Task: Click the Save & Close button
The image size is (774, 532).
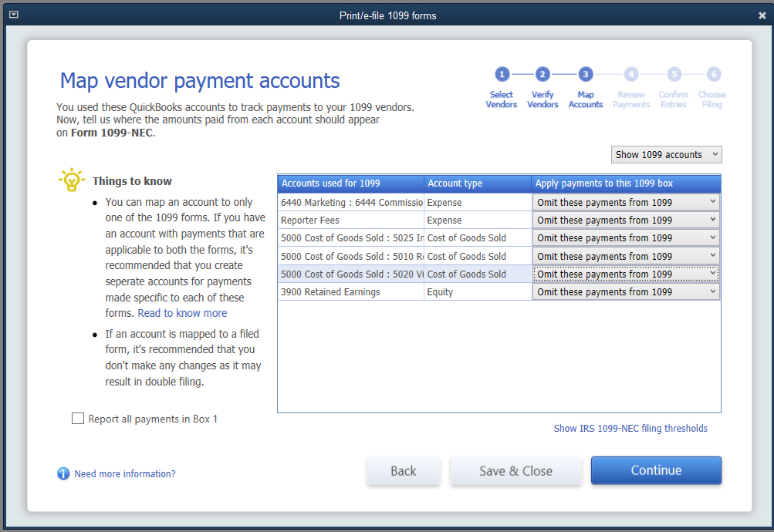Action: 515,471
